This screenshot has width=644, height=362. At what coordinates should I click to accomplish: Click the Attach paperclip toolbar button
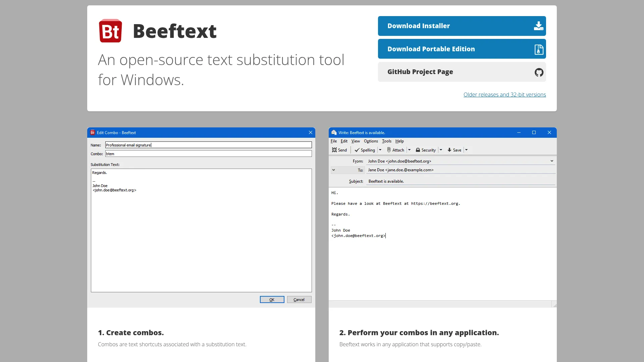pos(395,150)
